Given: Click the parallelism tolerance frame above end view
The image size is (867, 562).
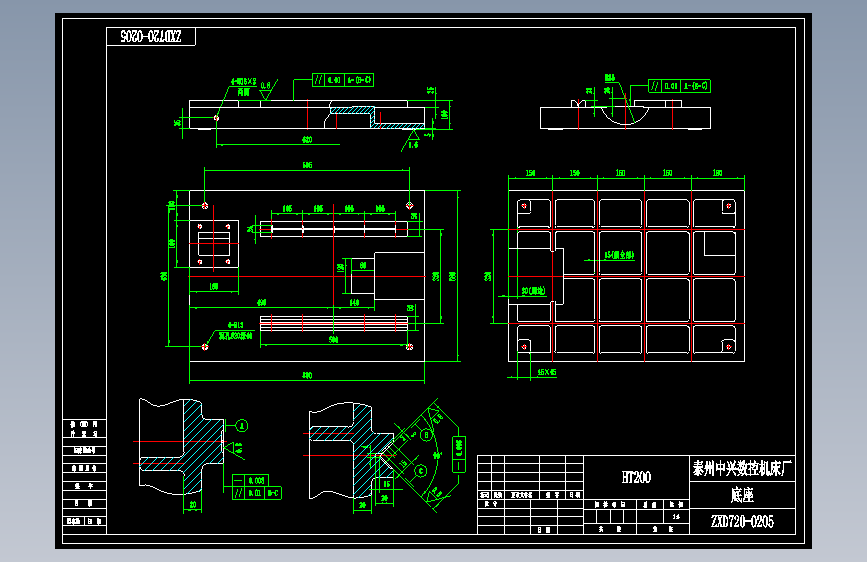Looking at the screenshot, I should (x=679, y=86).
